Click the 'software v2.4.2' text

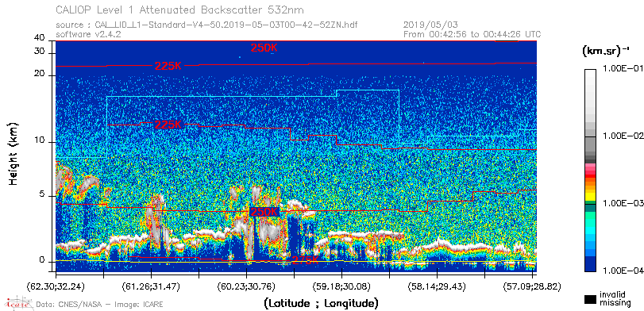pyautogui.click(x=88, y=34)
